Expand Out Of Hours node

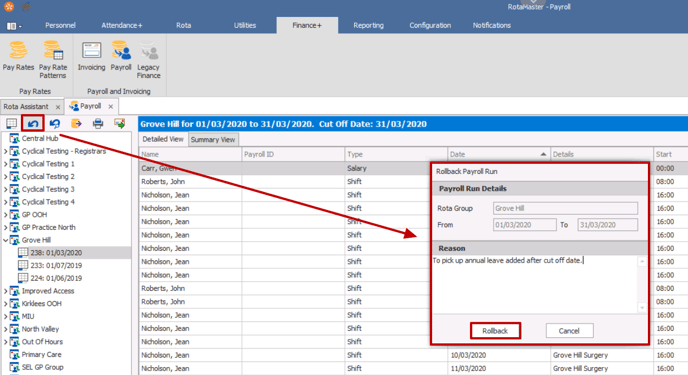click(x=5, y=342)
